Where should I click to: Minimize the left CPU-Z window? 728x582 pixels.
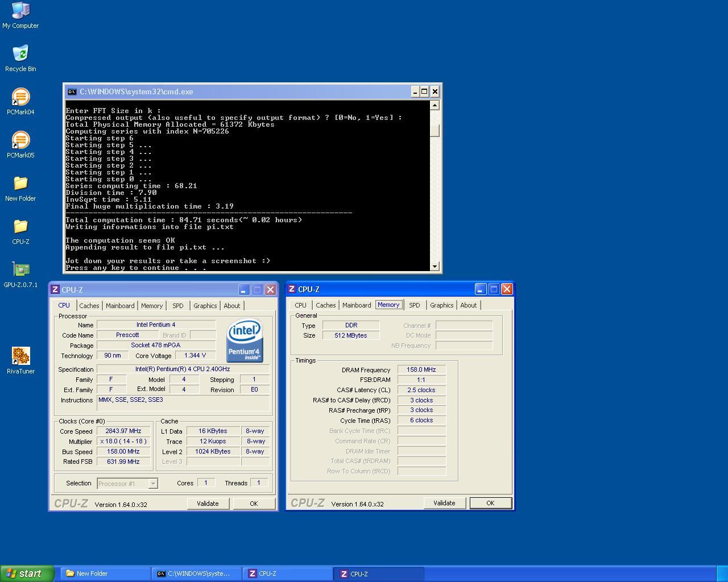coord(243,289)
